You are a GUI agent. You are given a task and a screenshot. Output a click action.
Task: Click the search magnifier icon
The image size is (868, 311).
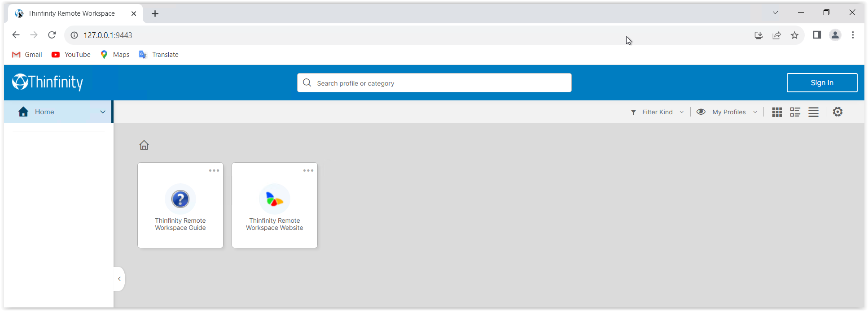pyautogui.click(x=307, y=83)
